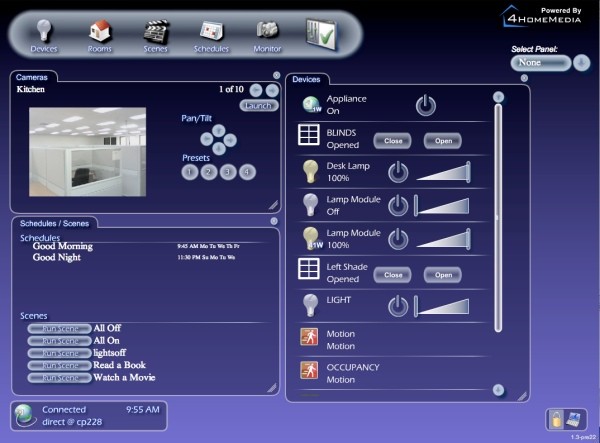
Task: Toggle power for the Appliance device
Action: point(426,105)
